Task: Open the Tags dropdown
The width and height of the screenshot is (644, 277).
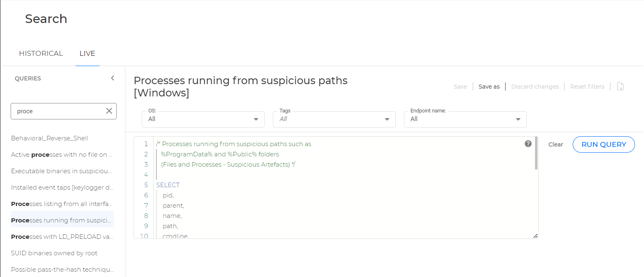Action: point(334,119)
